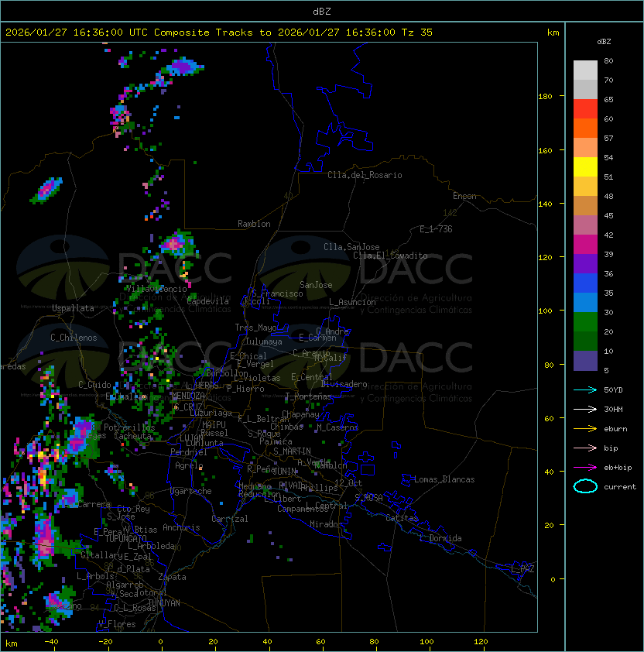Click the L_PAZ label
644x652 pixels.
tap(522, 569)
